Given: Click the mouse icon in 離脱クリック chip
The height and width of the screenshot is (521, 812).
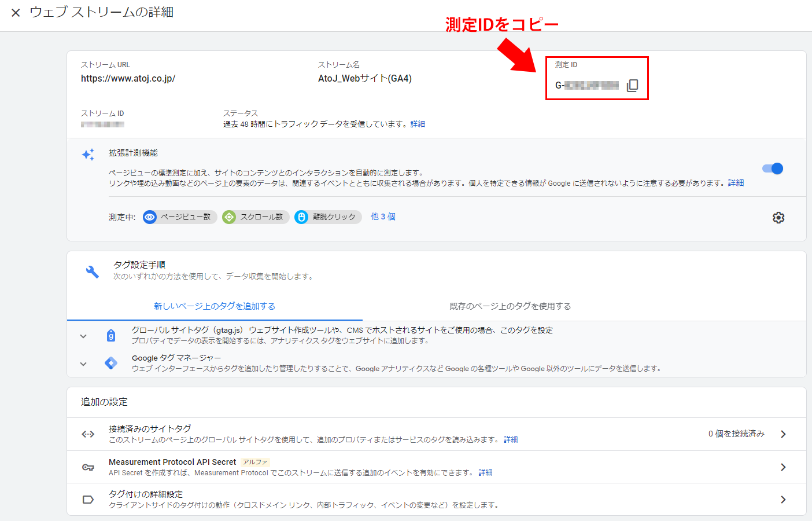Looking at the screenshot, I should tap(301, 217).
